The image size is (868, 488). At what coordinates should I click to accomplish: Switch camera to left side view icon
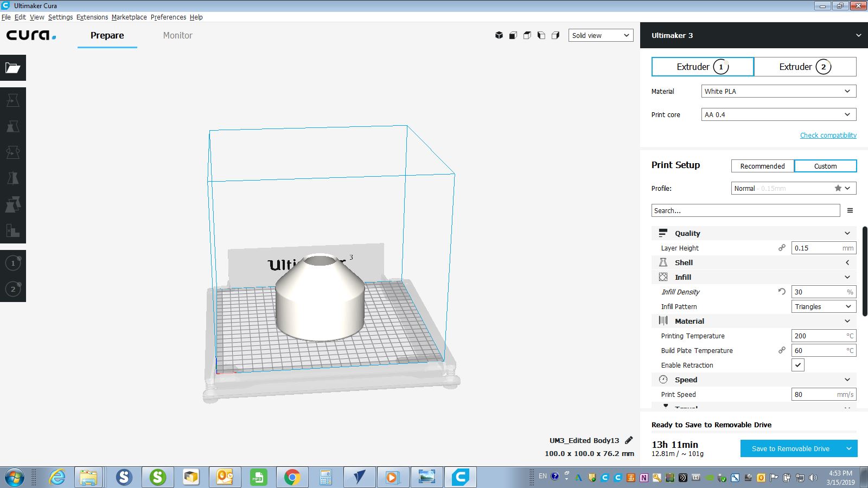541,35
